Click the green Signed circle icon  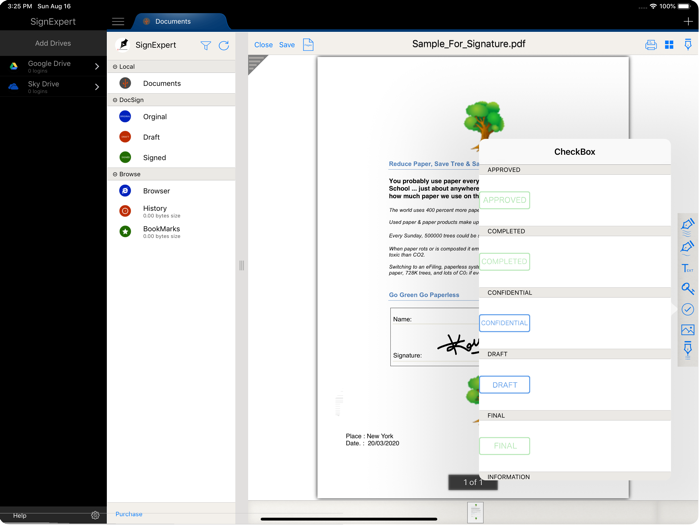(x=125, y=158)
